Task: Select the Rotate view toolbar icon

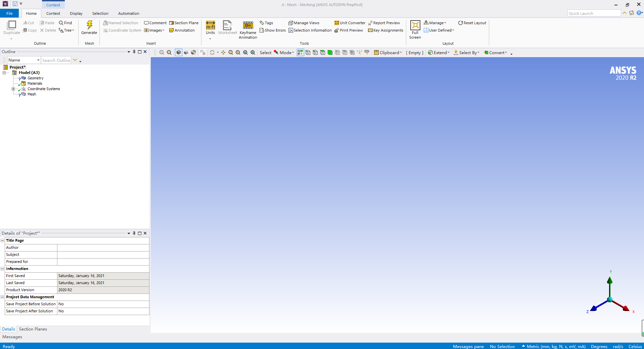Action: click(x=213, y=52)
